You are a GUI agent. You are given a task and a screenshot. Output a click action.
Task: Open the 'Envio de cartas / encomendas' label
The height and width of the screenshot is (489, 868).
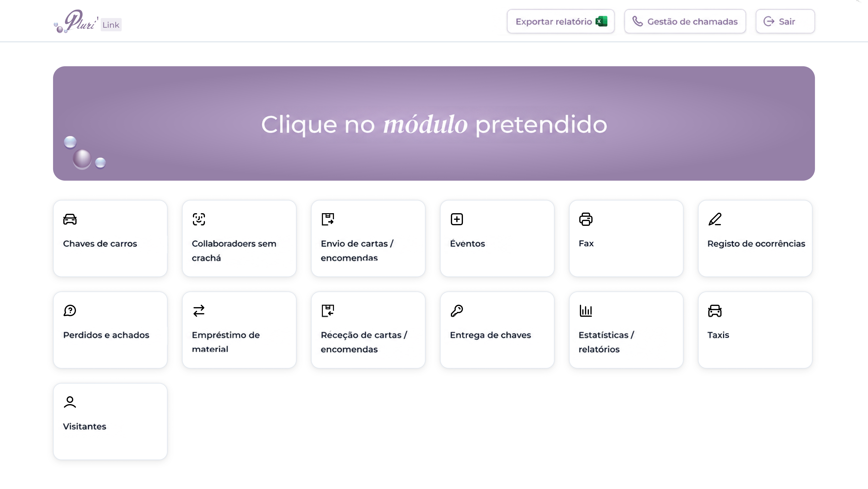(357, 251)
